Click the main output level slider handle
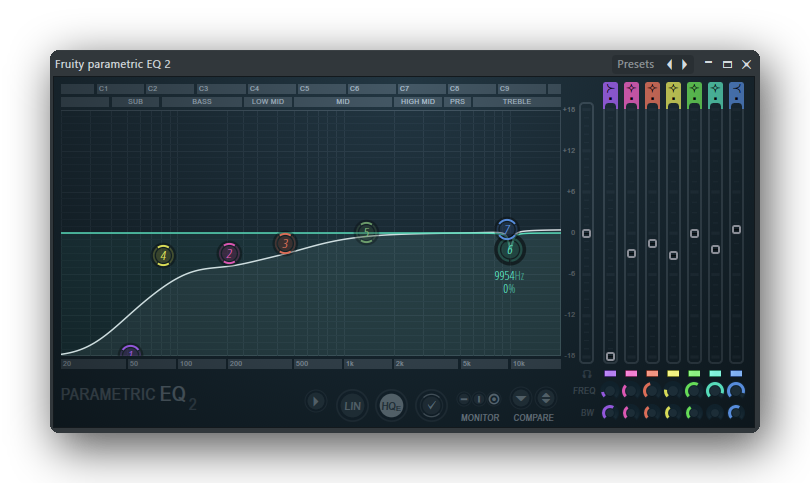 pos(586,233)
